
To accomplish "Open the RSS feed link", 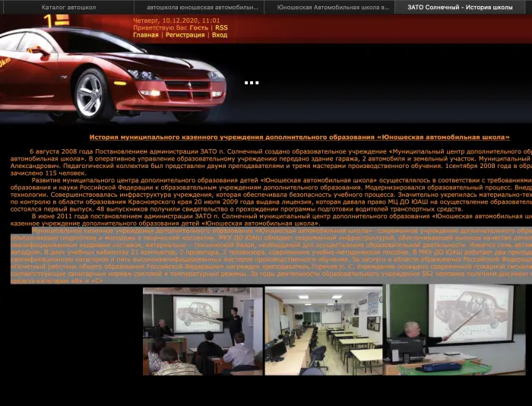I will [x=221, y=27].
